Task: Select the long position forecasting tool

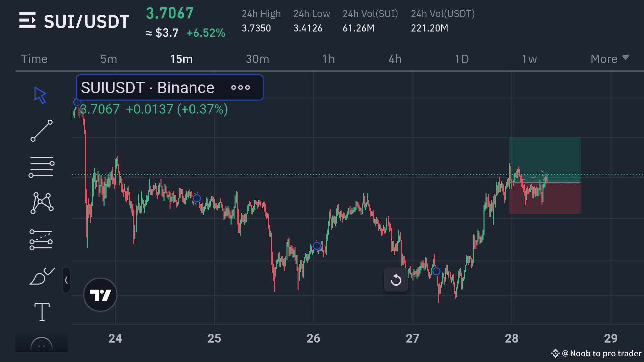Action: pos(41,240)
